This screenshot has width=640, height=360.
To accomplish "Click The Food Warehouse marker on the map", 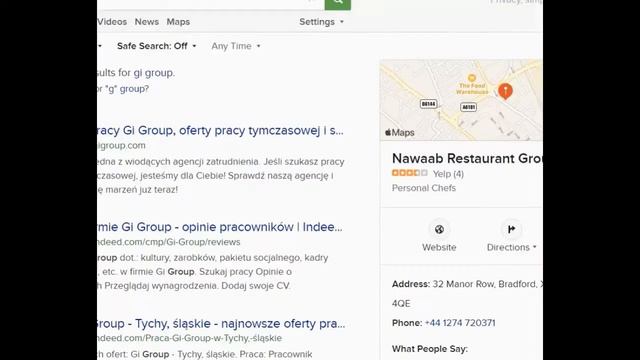I will click(472, 85).
